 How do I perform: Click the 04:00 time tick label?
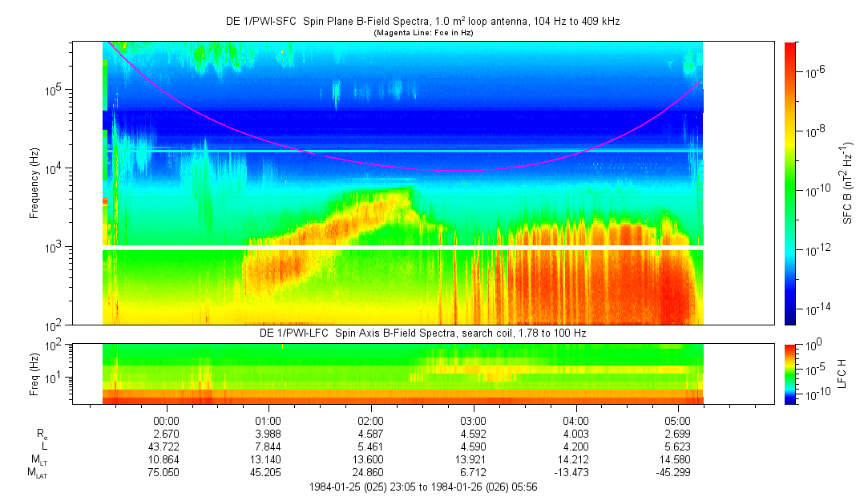pyautogui.click(x=575, y=421)
